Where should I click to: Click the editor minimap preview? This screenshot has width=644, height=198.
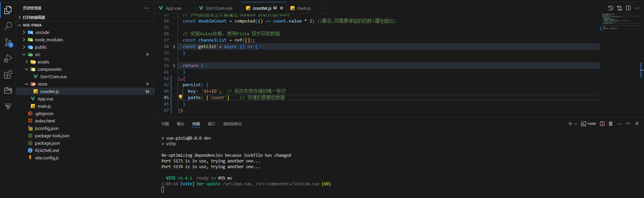(x=619, y=22)
